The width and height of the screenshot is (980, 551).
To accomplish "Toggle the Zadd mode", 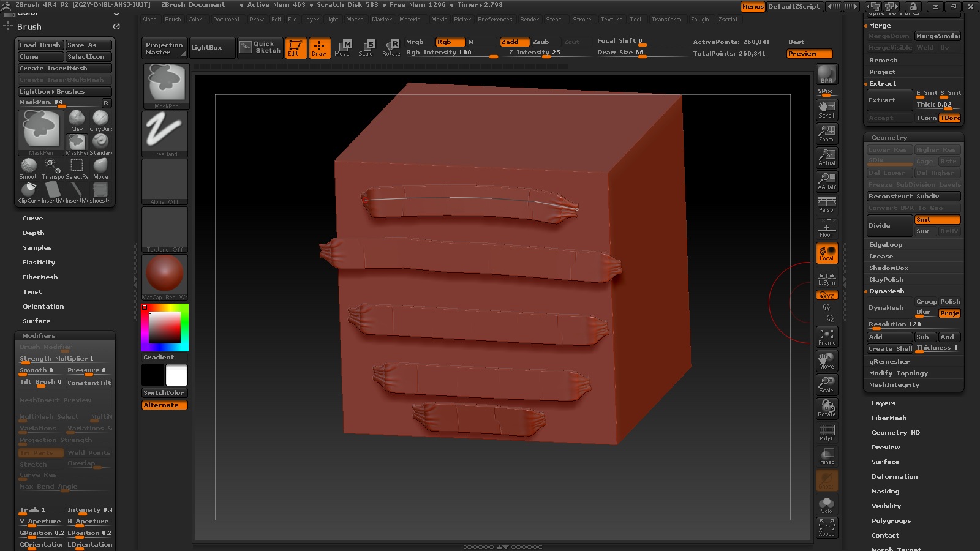I will pyautogui.click(x=514, y=42).
